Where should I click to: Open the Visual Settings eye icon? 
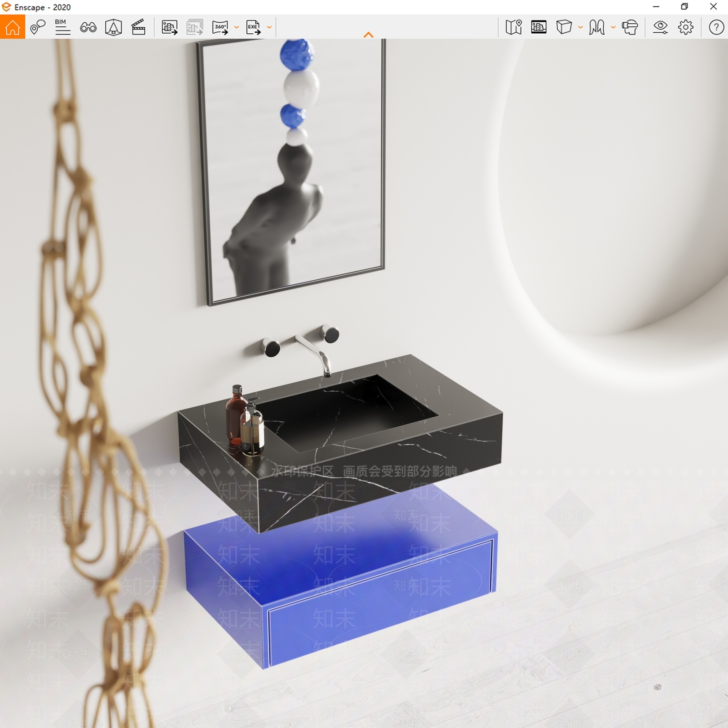click(660, 27)
